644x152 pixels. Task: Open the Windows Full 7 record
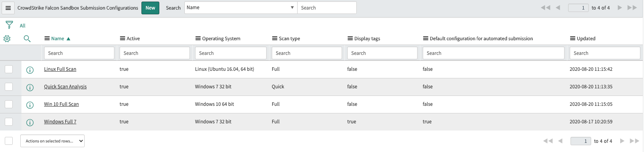click(x=60, y=122)
